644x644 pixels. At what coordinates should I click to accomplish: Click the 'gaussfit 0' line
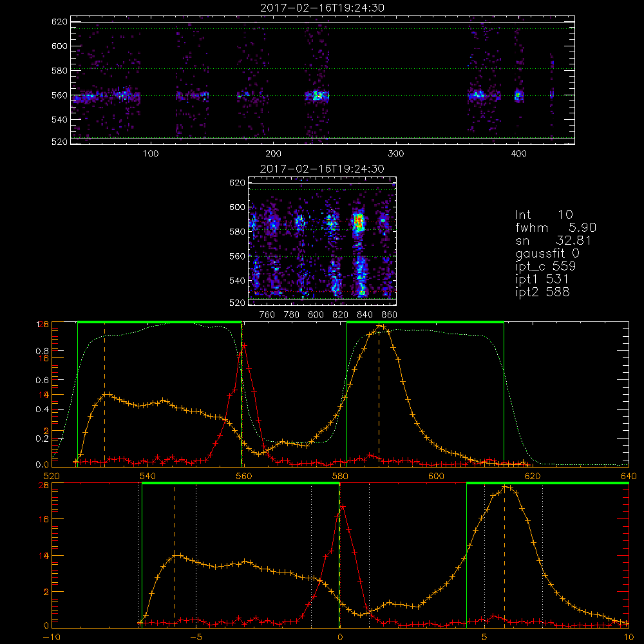click(547, 253)
